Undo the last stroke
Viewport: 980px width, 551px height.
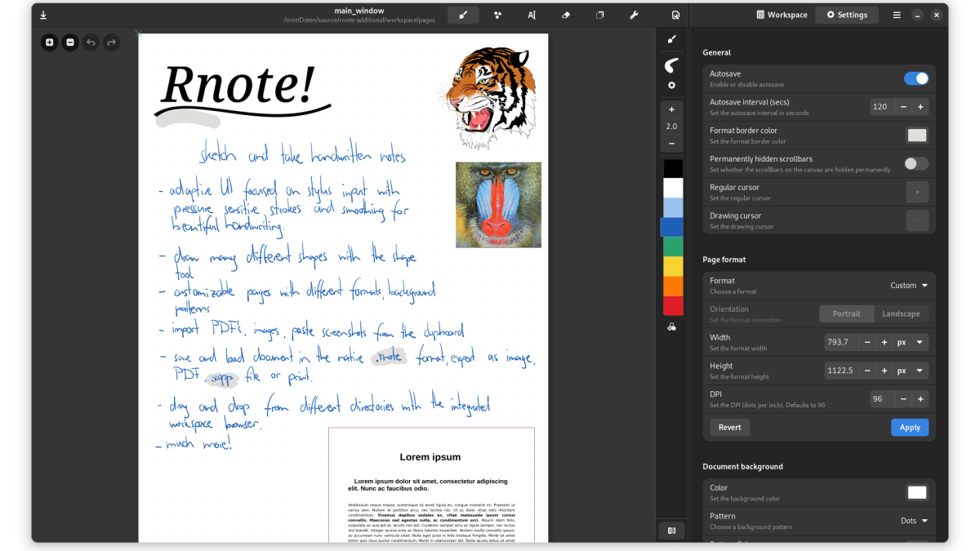pos(91,42)
